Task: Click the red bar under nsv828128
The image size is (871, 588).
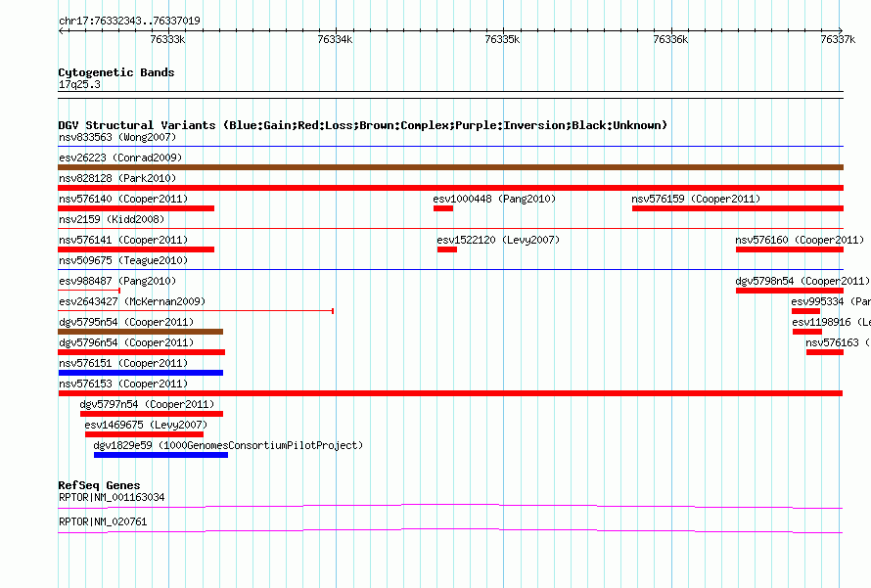Action: click(450, 188)
